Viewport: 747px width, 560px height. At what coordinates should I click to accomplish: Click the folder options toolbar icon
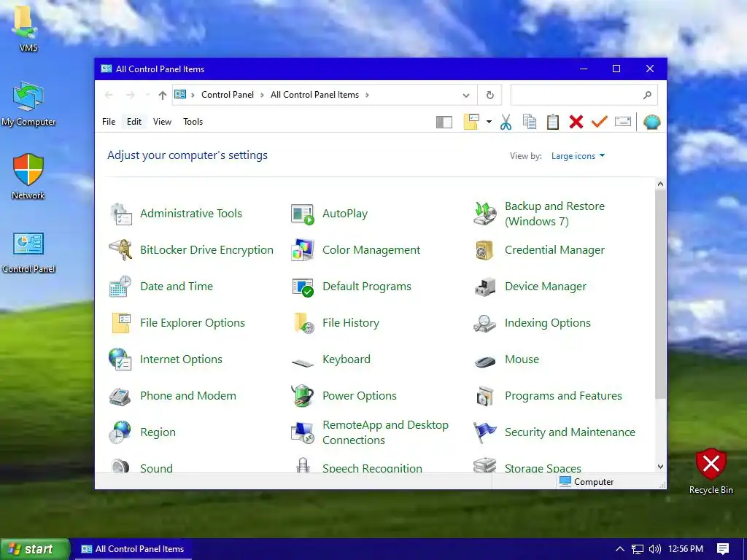coord(471,122)
